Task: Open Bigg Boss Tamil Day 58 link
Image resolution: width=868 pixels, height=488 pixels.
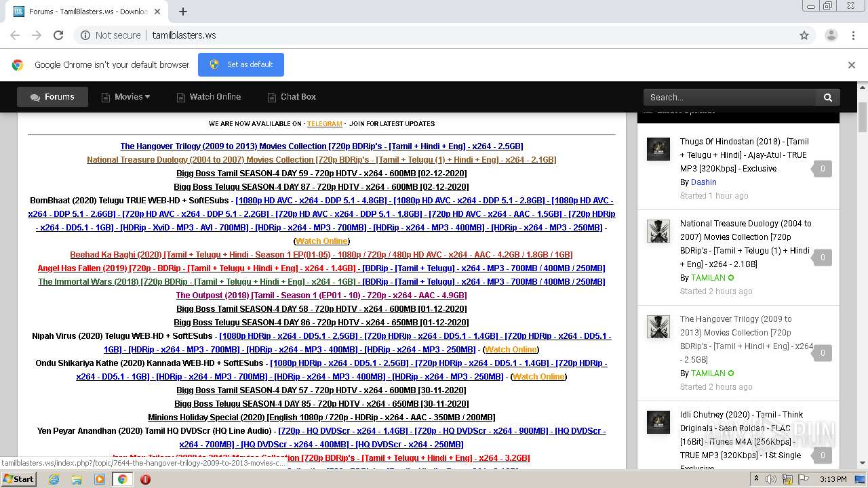Action: pos(321,309)
